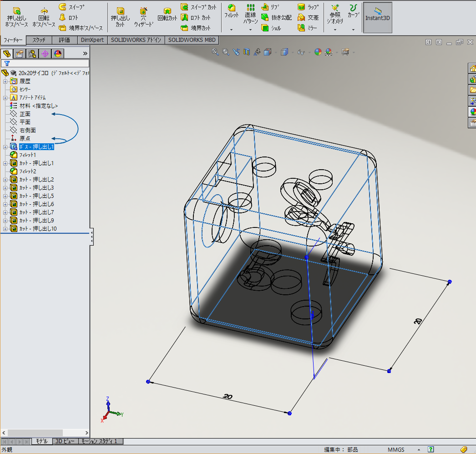Click the Rib (リブ) tool
This screenshot has width=476, height=454.
(270, 7)
